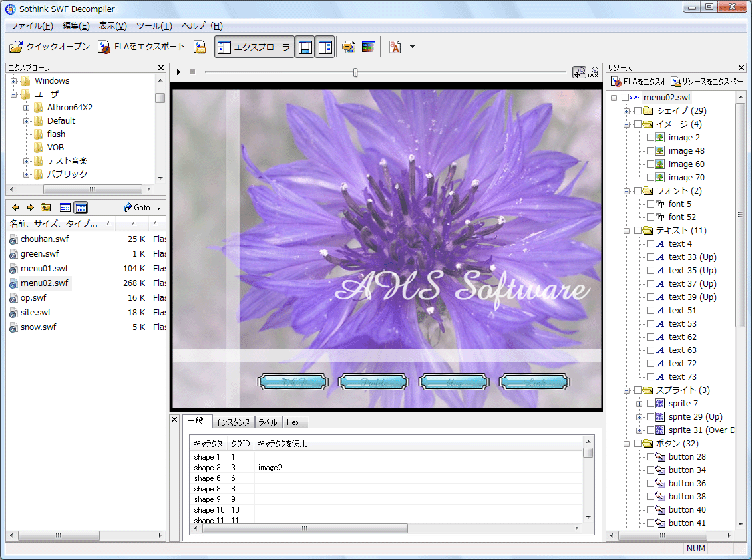This screenshot has height=560, width=752.
Task: Select the image 2 resource icon
Action: tap(660, 138)
